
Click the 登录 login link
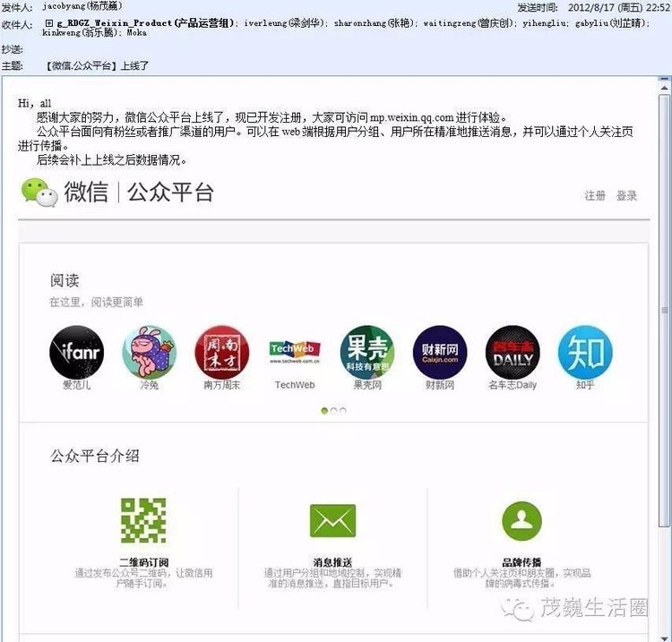(626, 195)
